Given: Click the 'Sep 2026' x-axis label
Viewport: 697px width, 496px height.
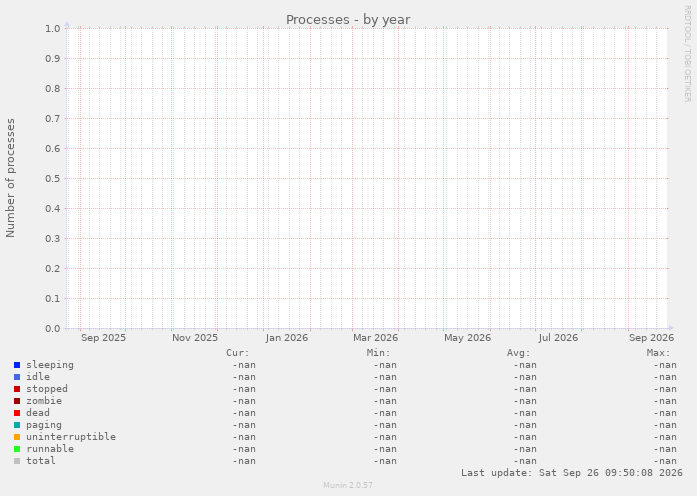Looking at the screenshot, I should pyautogui.click(x=651, y=338).
